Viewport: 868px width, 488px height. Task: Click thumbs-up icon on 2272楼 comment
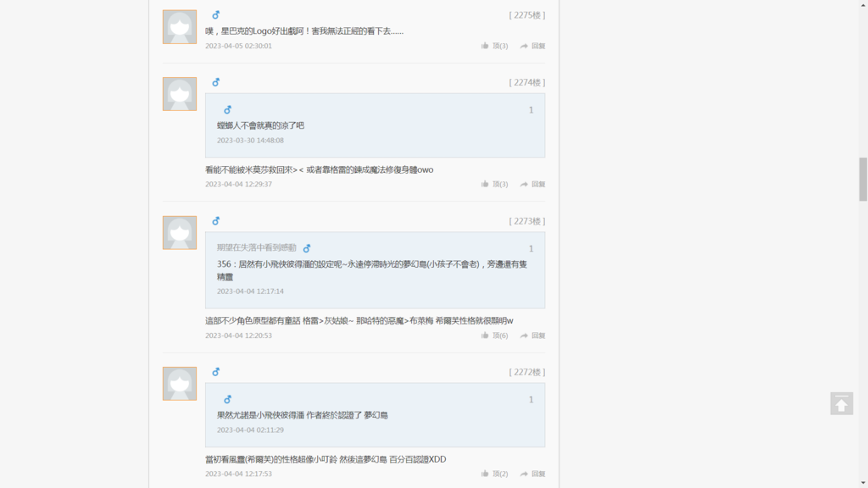tap(485, 474)
